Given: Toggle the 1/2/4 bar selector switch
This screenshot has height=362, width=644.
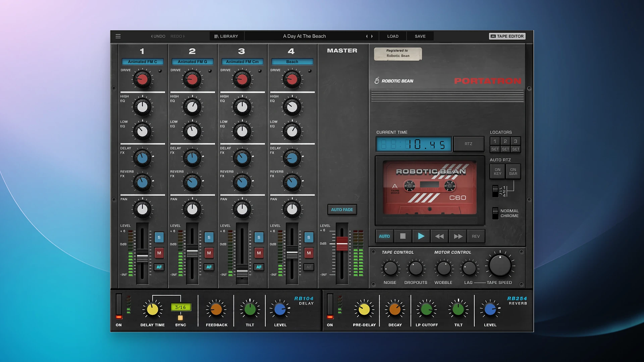Looking at the screenshot, I should pyautogui.click(x=495, y=191).
